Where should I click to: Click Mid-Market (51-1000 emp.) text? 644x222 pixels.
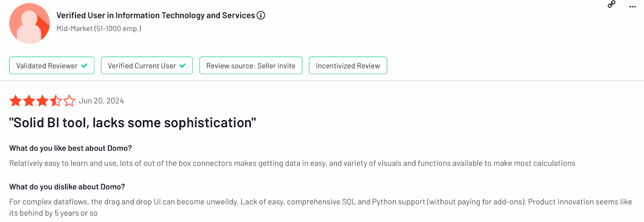point(99,29)
